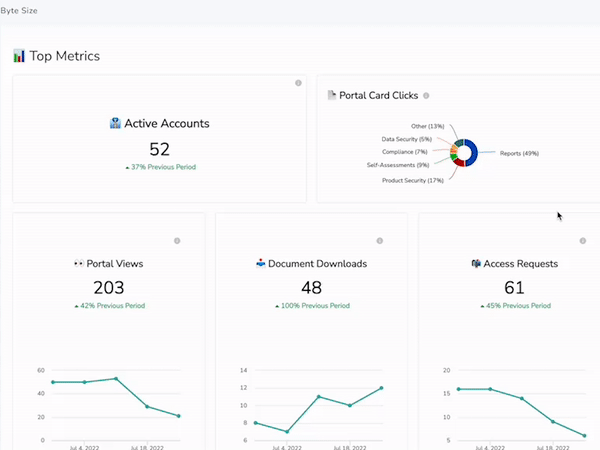
Task: Click the Document Downloads card info icon
Action: click(x=380, y=241)
